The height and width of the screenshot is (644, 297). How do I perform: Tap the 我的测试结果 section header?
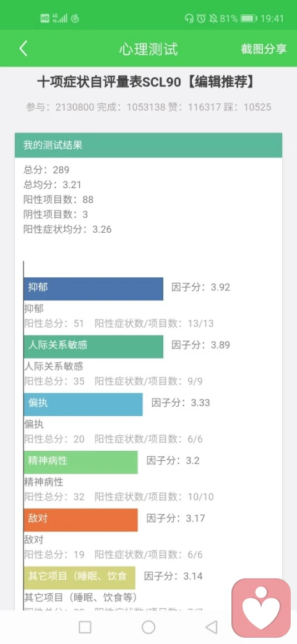148,145
